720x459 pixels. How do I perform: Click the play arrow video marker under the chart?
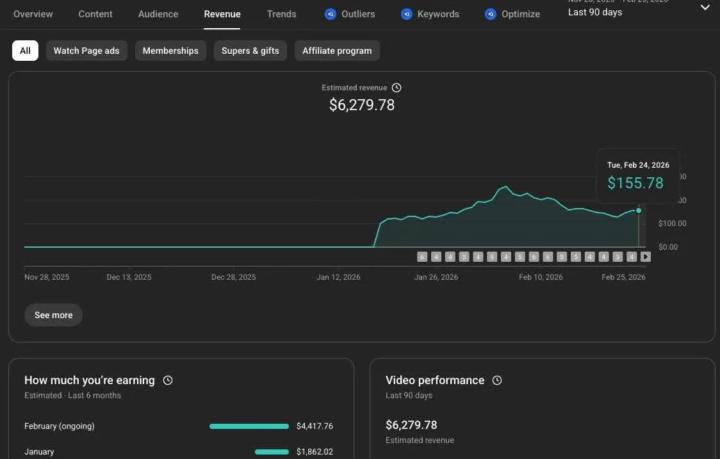pyautogui.click(x=645, y=257)
